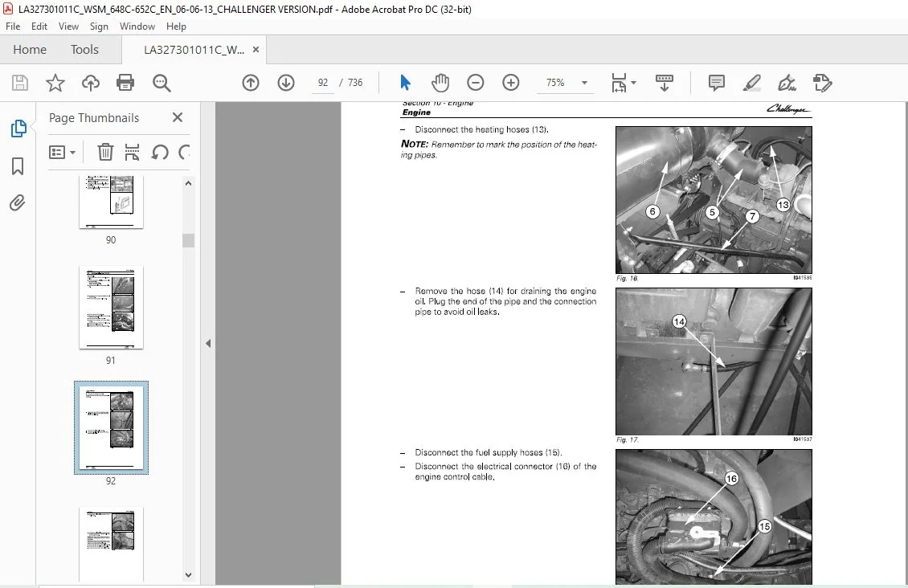Image resolution: width=908 pixels, height=588 pixels.
Task: Close the LA327301011C_W... document tab
Action: (x=256, y=50)
